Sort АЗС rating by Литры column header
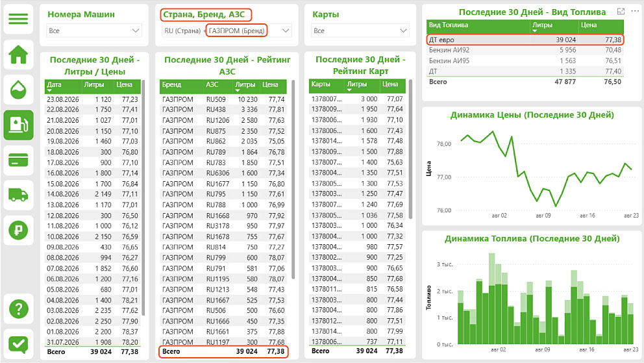This screenshot has width=644, height=363. 245,85
